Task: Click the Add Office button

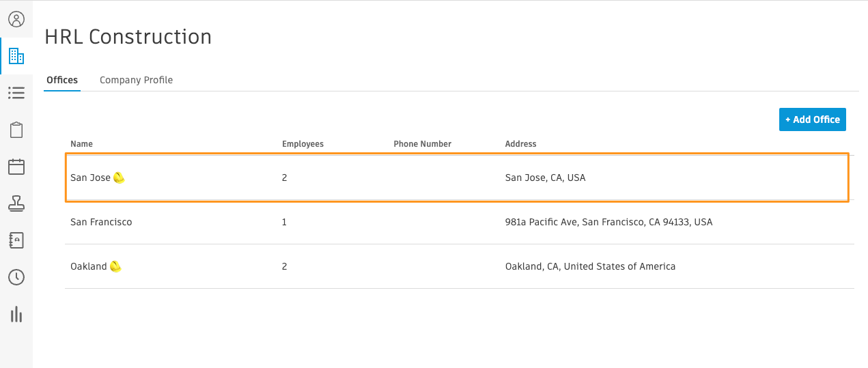Action: coord(813,119)
